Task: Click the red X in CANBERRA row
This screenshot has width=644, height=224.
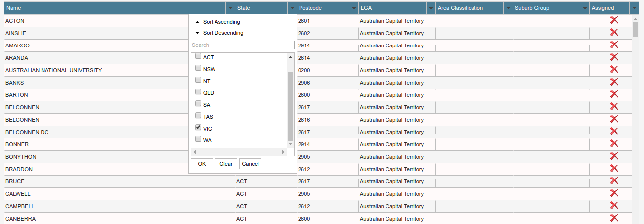Action: (x=614, y=218)
